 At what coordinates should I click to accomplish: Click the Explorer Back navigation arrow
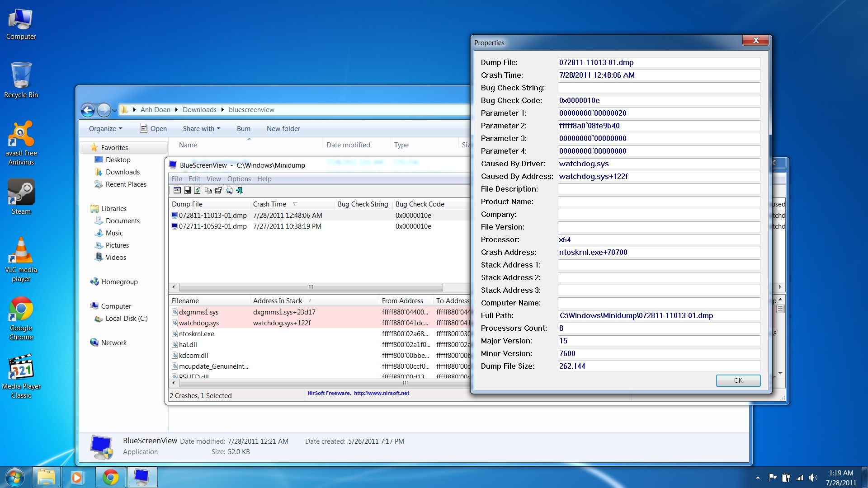88,110
